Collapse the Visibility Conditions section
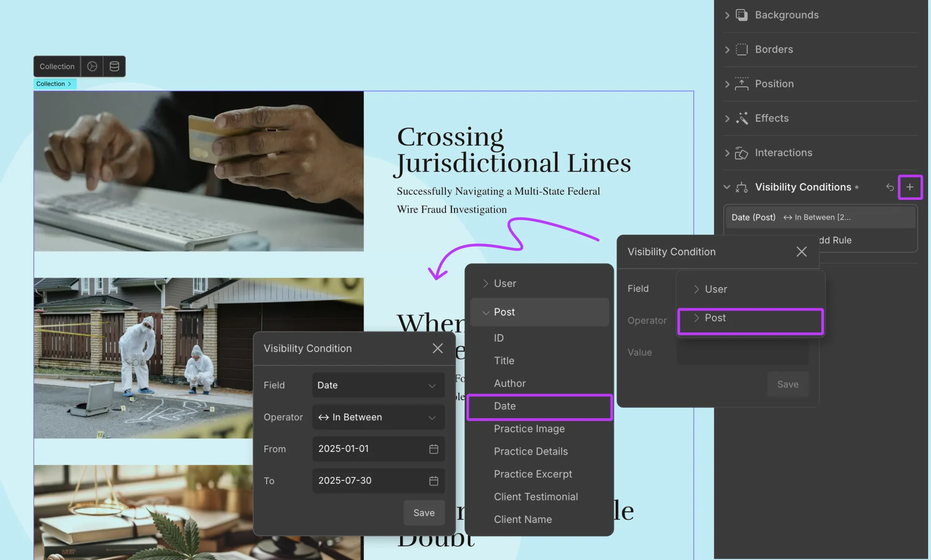Viewport: 931px width, 560px height. [x=727, y=187]
